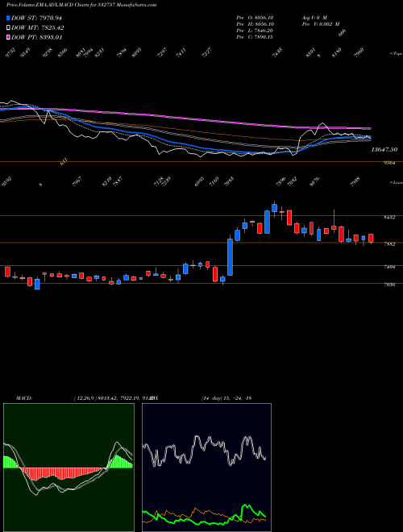This screenshot has width=403, height=532.
Task: Click the last red candlestick on the right
Action: tap(371, 238)
